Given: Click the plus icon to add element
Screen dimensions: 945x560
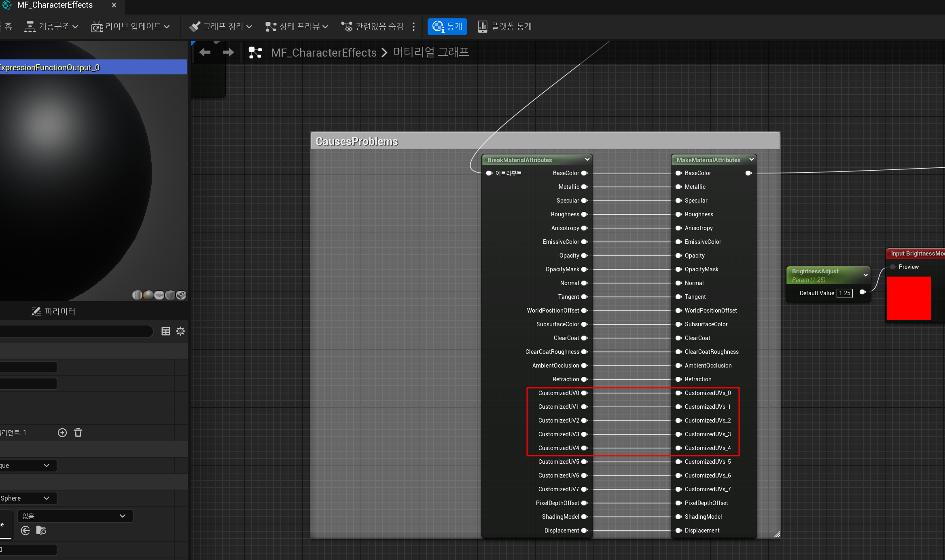Looking at the screenshot, I should [62, 433].
